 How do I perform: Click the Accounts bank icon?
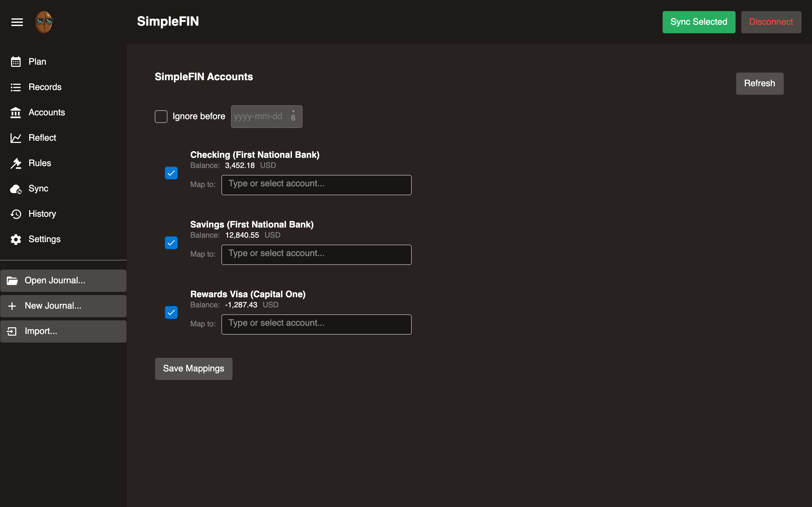(16, 113)
